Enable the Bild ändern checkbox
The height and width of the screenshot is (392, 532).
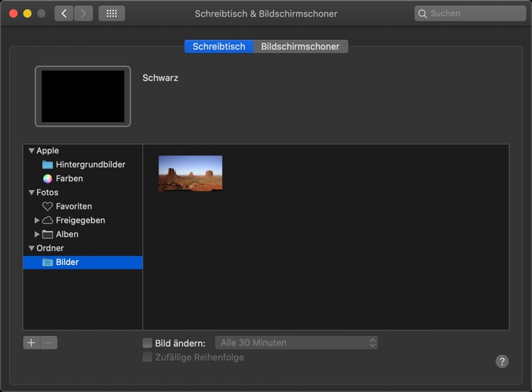147,343
